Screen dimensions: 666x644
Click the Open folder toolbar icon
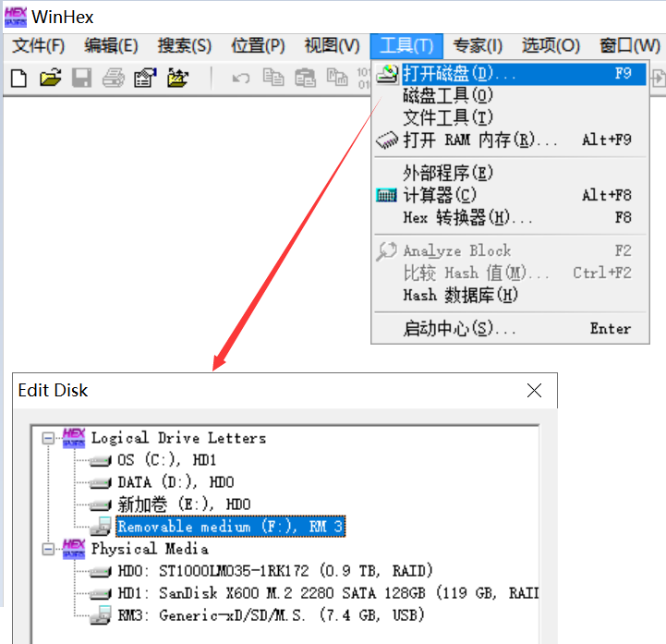click(x=50, y=79)
